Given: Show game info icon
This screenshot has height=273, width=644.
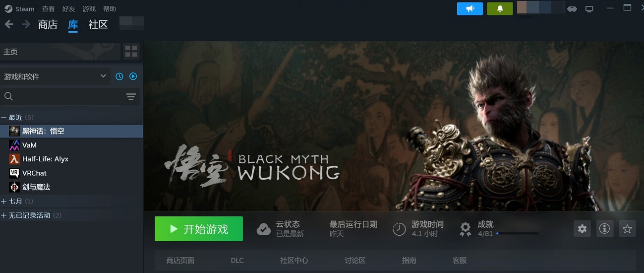Looking at the screenshot, I should pos(604,229).
